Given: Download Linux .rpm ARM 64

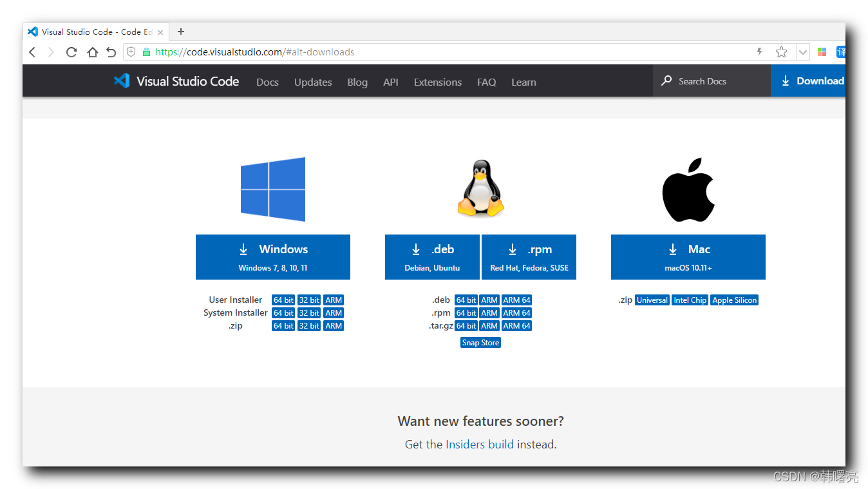Looking at the screenshot, I should (x=517, y=313).
